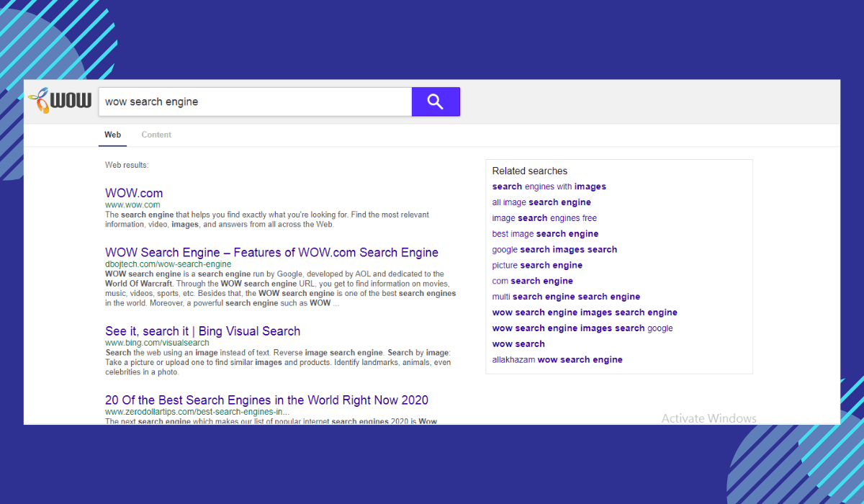Select related search 'search engines with images'
The image size is (864, 504).
[549, 186]
